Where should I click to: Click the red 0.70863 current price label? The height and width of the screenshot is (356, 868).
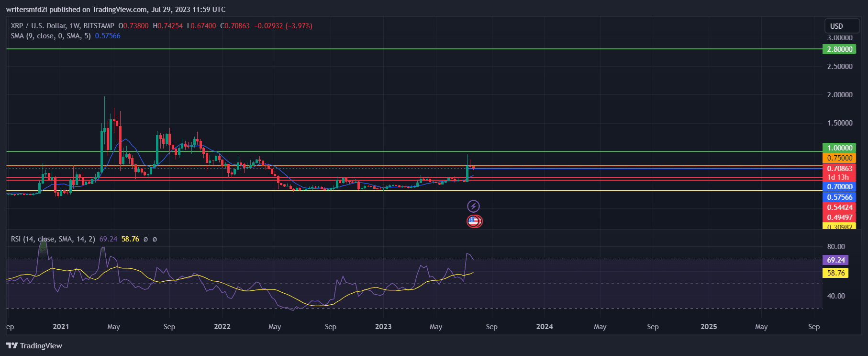tap(839, 169)
